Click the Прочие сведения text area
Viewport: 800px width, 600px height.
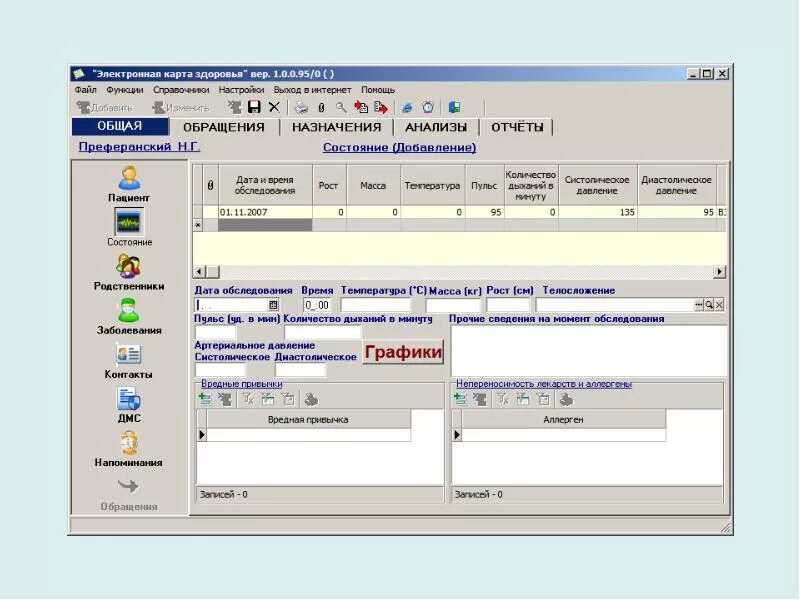(x=589, y=351)
